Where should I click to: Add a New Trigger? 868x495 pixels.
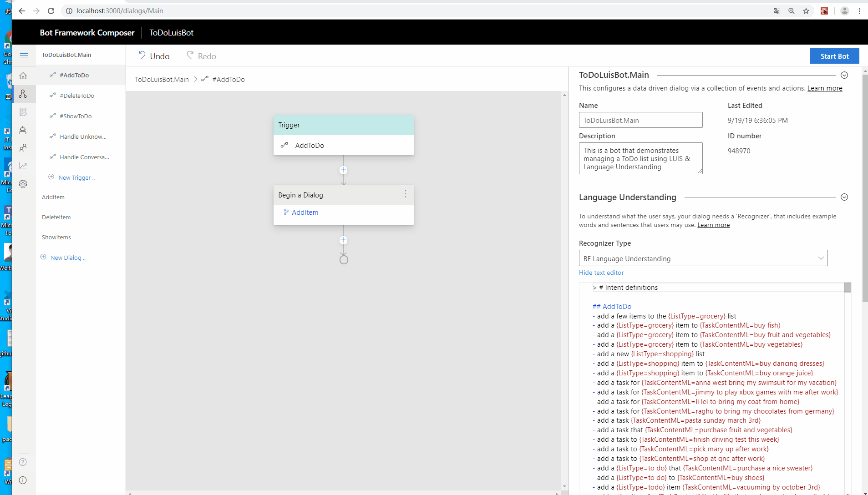pos(72,177)
